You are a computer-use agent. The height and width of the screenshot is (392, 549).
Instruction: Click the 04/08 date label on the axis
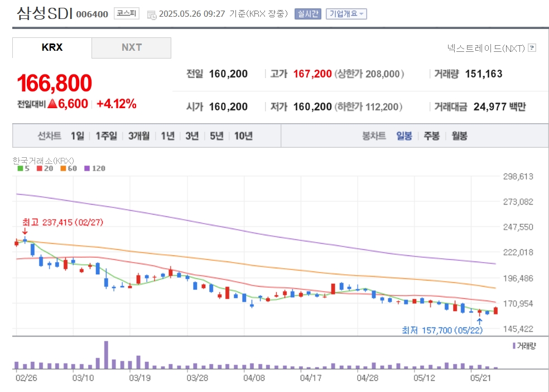point(254,378)
